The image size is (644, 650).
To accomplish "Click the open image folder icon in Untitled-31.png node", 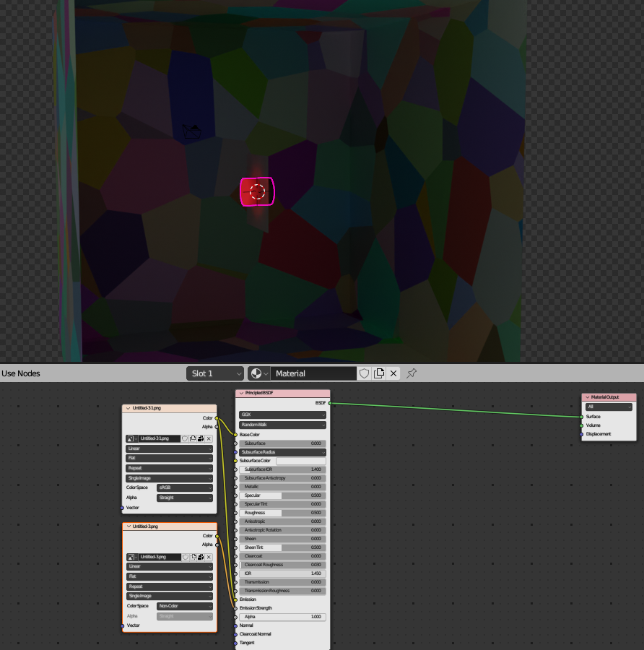I will tap(201, 438).
